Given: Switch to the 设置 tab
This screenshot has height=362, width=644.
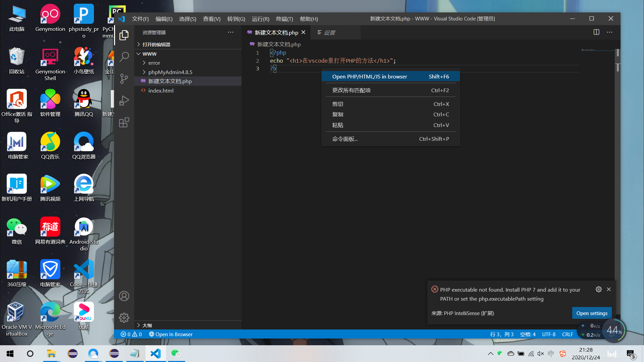Looking at the screenshot, I should click(329, 33).
